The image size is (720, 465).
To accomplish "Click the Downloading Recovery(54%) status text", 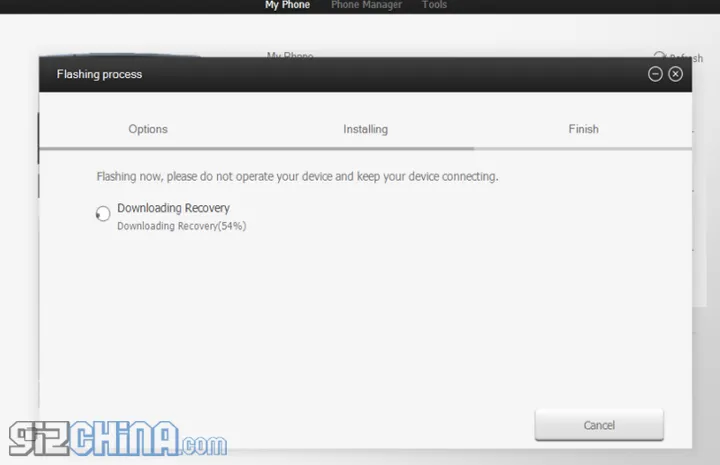I will point(181,226).
